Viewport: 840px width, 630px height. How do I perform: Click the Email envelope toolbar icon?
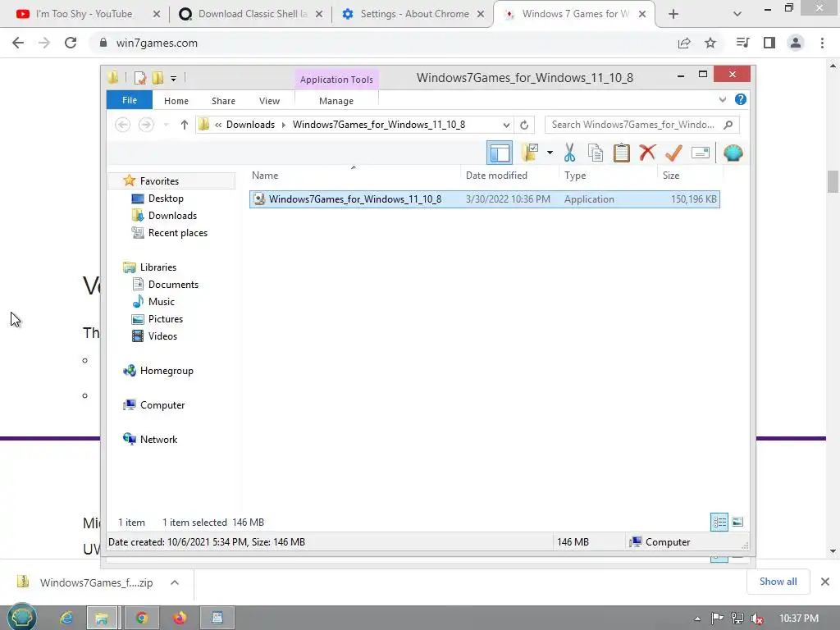tap(701, 153)
